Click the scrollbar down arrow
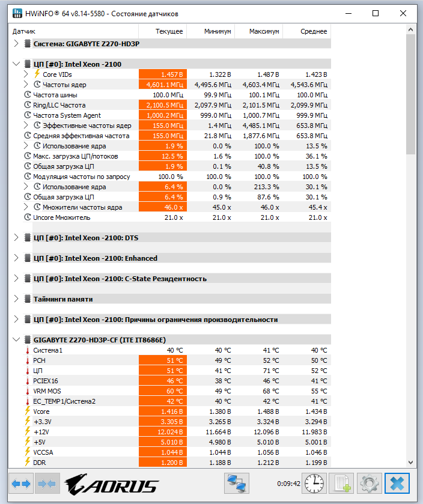The width and height of the screenshot is (423, 504). [x=410, y=462]
